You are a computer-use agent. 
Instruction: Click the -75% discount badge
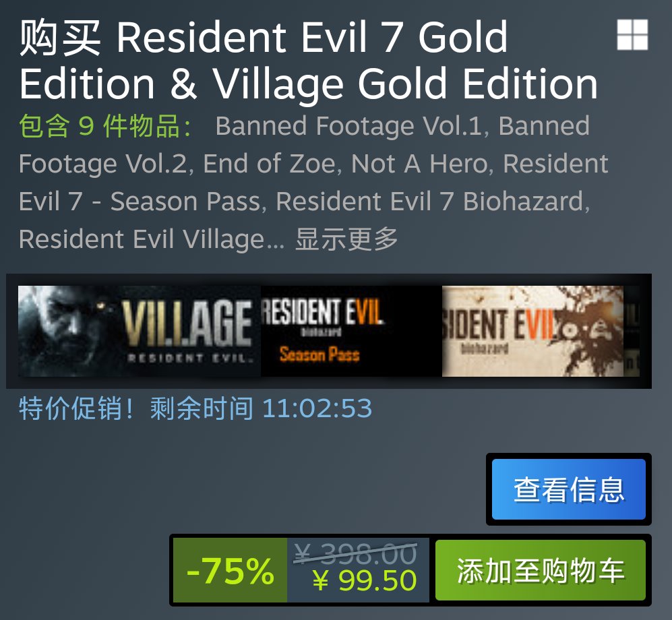[x=230, y=570]
